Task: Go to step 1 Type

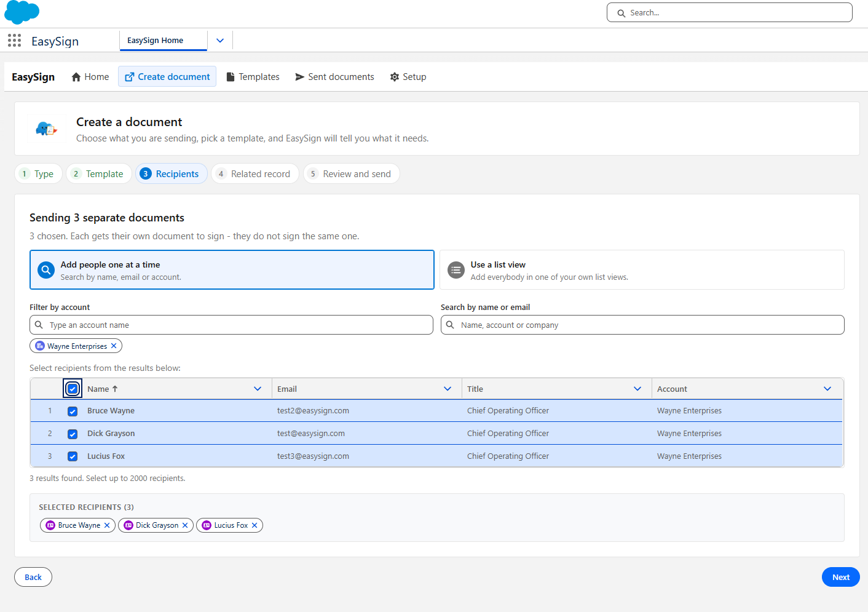Action: click(x=38, y=173)
